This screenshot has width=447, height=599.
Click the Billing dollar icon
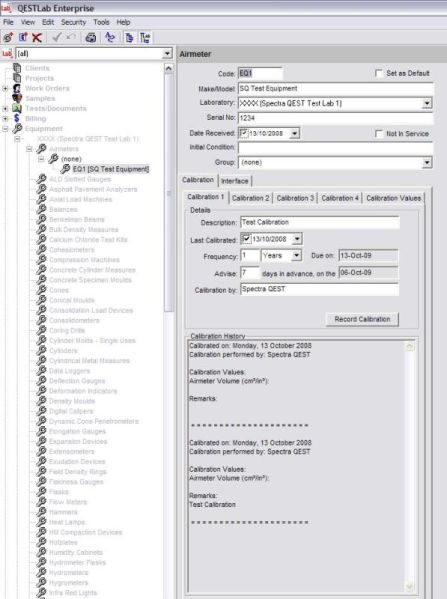(x=16, y=118)
